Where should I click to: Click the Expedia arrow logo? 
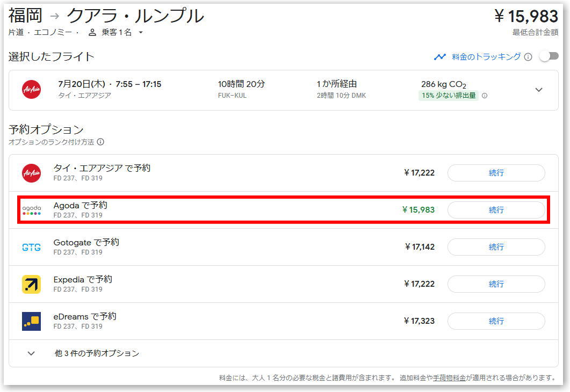pos(32,284)
